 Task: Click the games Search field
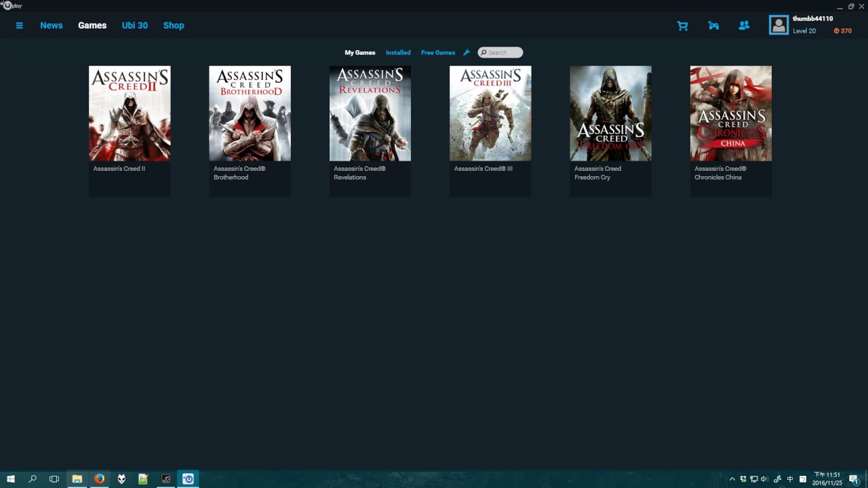[x=500, y=52]
